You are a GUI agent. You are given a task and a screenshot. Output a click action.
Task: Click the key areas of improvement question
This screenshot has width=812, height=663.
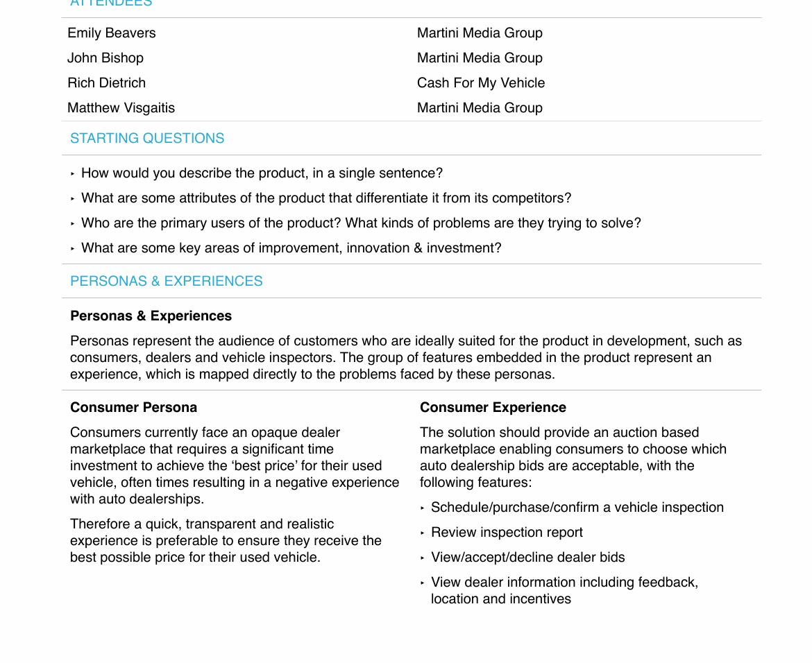coord(291,248)
